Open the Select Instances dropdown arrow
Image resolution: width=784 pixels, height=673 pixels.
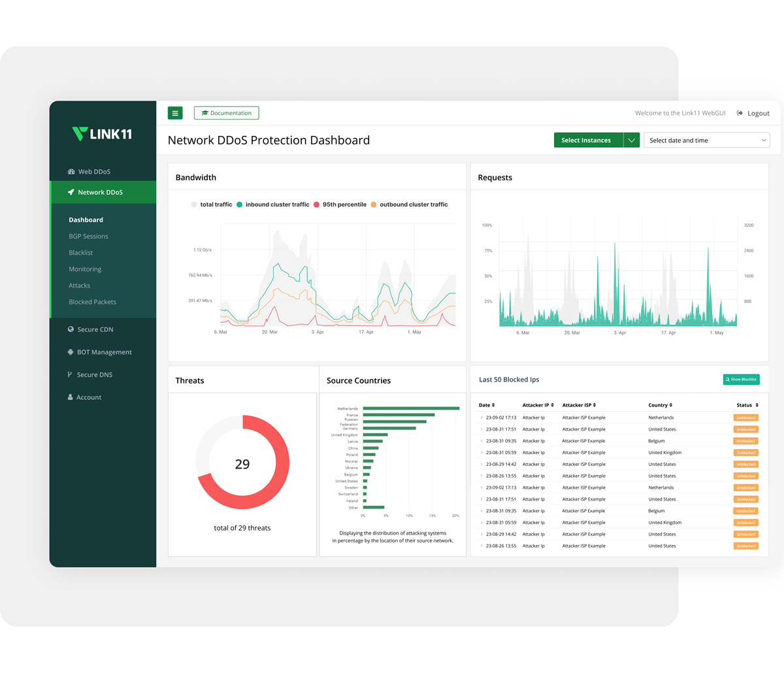pos(631,140)
